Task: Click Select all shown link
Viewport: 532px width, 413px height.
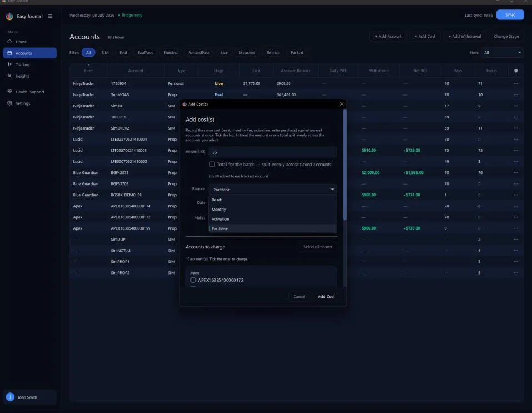Action: pos(317,247)
